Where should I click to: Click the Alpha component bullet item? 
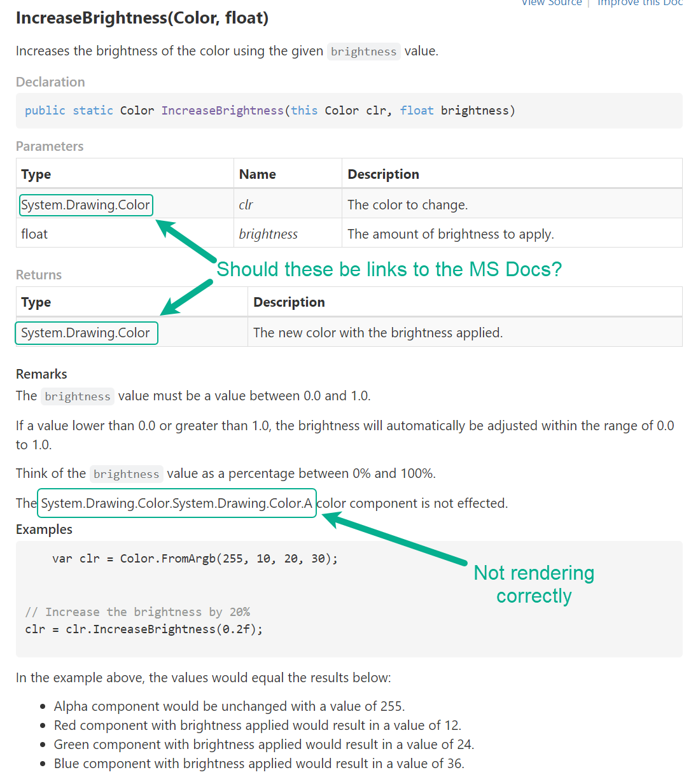tap(230, 706)
